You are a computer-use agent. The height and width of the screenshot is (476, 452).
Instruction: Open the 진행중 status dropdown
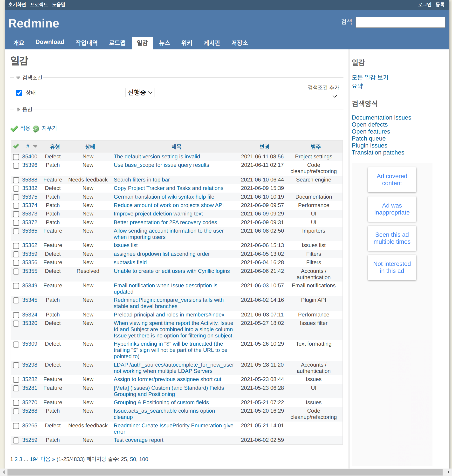[140, 93]
